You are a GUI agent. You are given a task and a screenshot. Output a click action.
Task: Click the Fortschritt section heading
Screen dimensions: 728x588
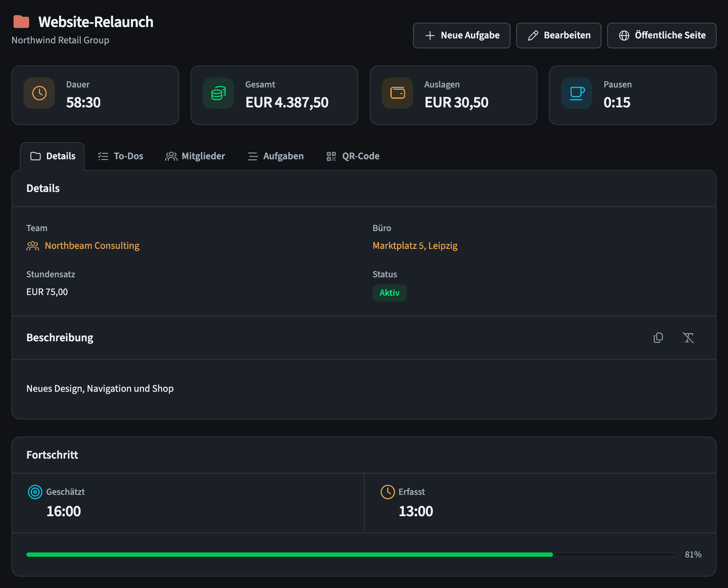point(52,455)
